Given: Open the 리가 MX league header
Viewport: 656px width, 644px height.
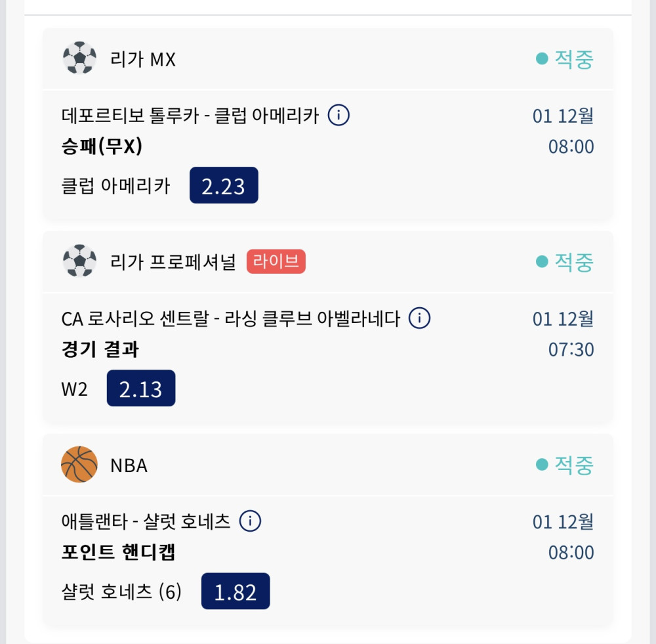Looking at the screenshot, I should [x=143, y=60].
